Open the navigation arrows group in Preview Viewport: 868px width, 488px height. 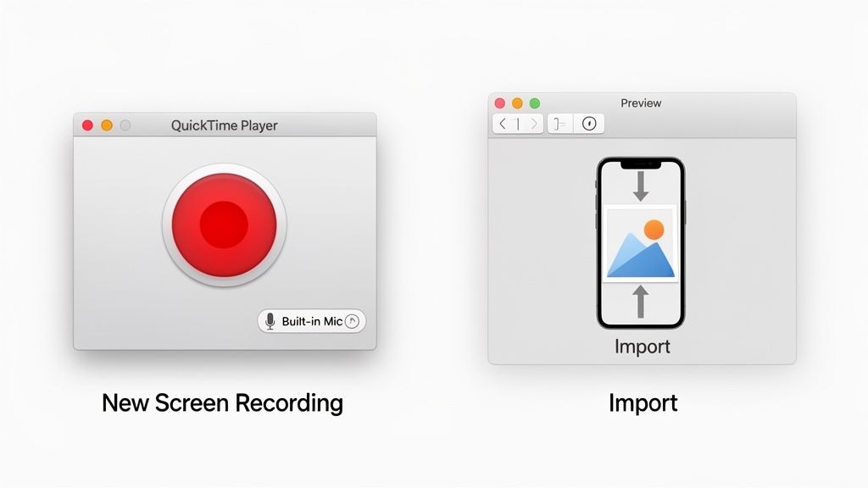tap(518, 123)
